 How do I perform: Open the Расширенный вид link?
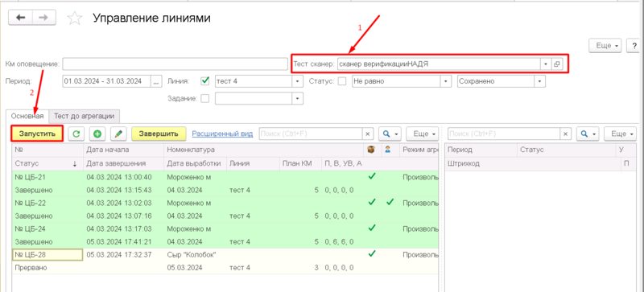click(223, 134)
